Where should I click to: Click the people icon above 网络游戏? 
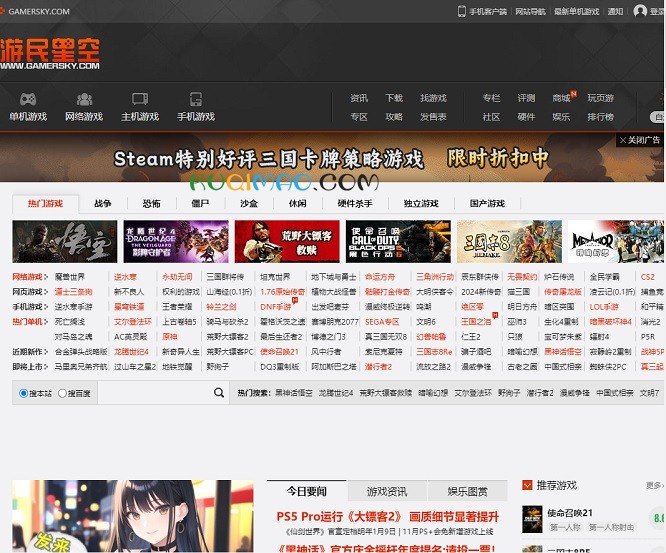(84, 99)
